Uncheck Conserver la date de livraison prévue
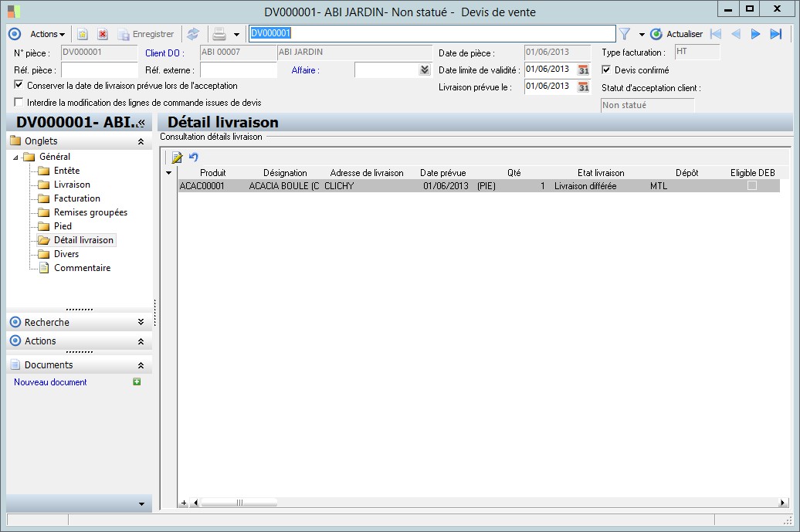Viewport: 800px width, 532px height. click(19, 85)
